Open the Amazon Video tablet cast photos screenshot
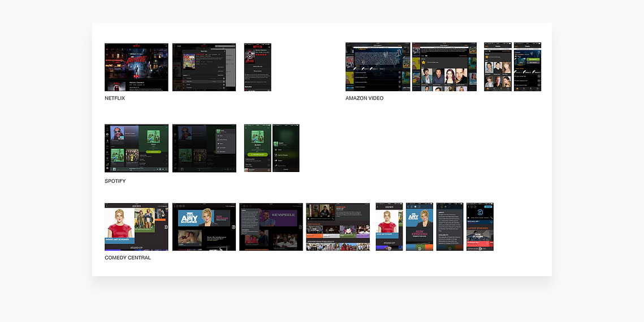Viewport: 644px width, 322px height. coord(444,67)
